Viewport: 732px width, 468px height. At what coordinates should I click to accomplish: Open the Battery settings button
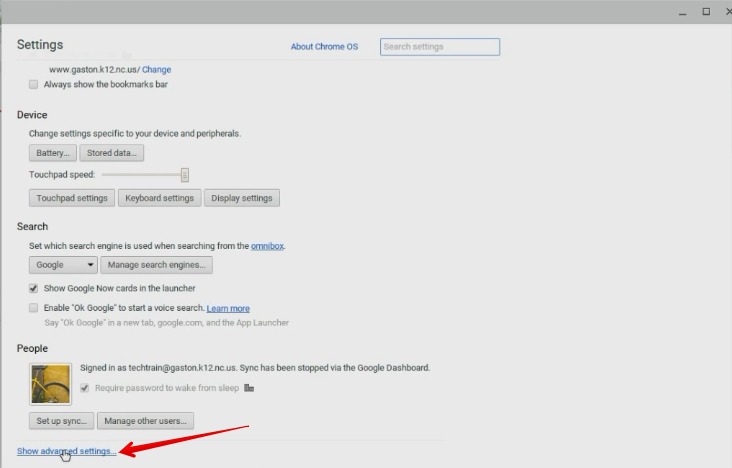pyautogui.click(x=53, y=153)
